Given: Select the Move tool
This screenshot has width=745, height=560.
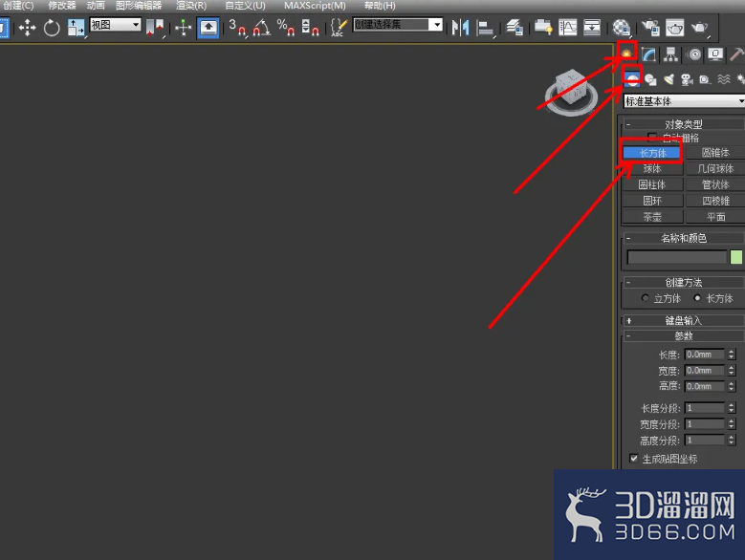Looking at the screenshot, I should pyautogui.click(x=27, y=28).
